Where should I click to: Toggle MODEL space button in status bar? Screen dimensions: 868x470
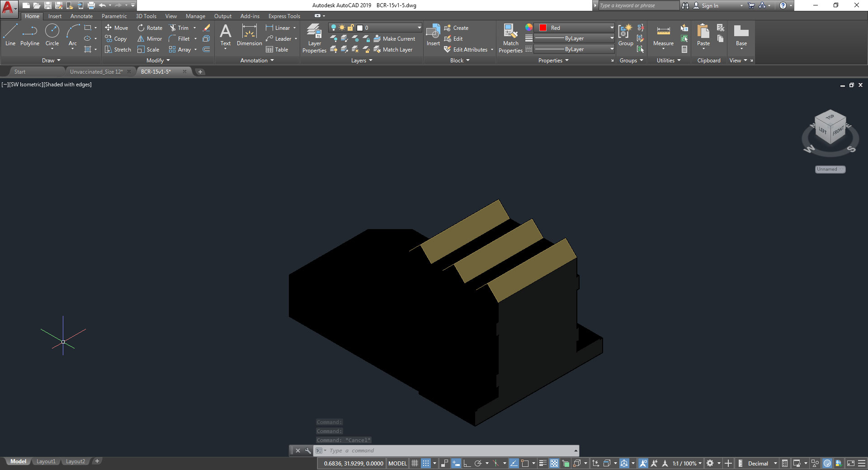[x=397, y=463]
